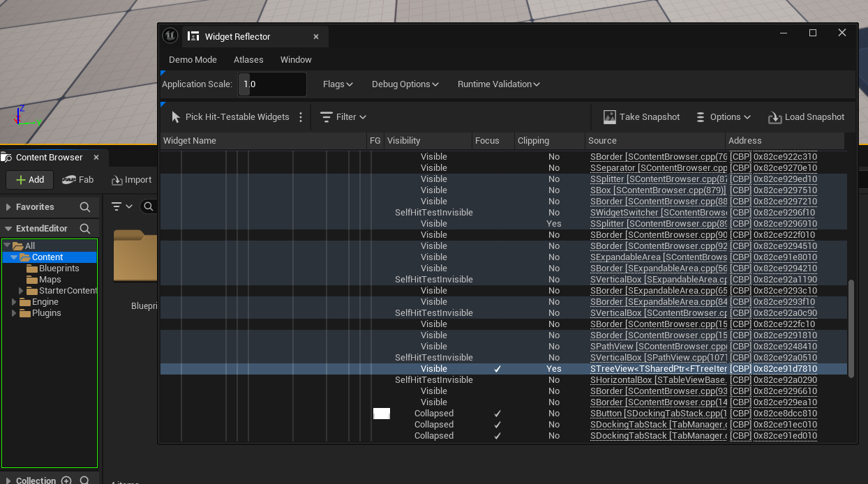Expand the Engine folder in tree

[14, 302]
